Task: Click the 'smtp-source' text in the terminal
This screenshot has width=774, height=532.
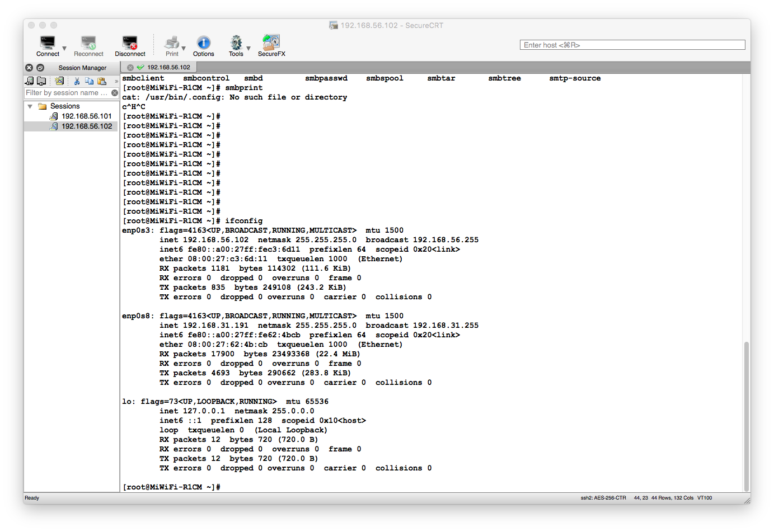Action: coord(575,78)
